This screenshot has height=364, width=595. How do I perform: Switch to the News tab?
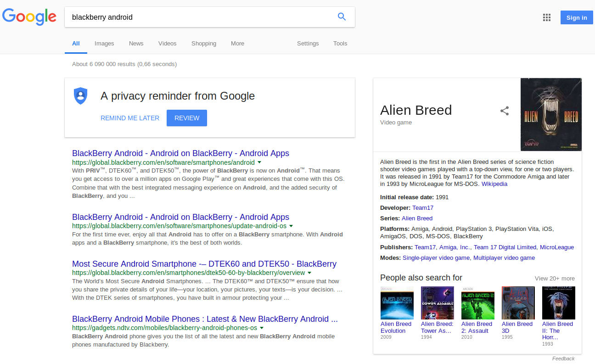136,44
